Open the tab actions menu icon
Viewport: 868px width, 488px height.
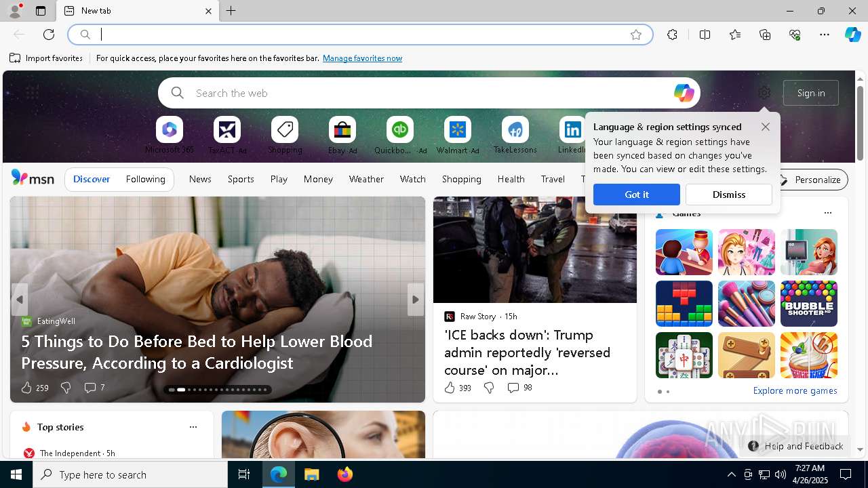tap(41, 11)
